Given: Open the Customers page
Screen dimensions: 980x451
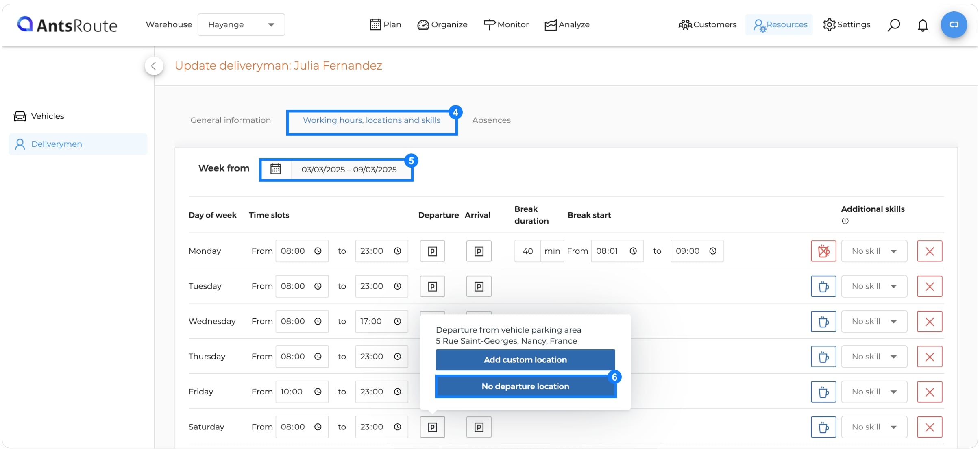Looking at the screenshot, I should click(x=708, y=25).
